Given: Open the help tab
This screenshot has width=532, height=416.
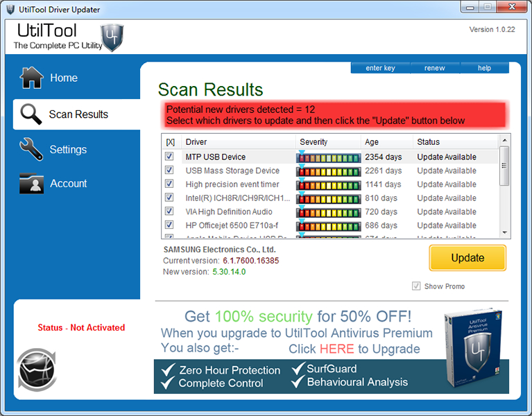Looking at the screenshot, I should [485, 68].
